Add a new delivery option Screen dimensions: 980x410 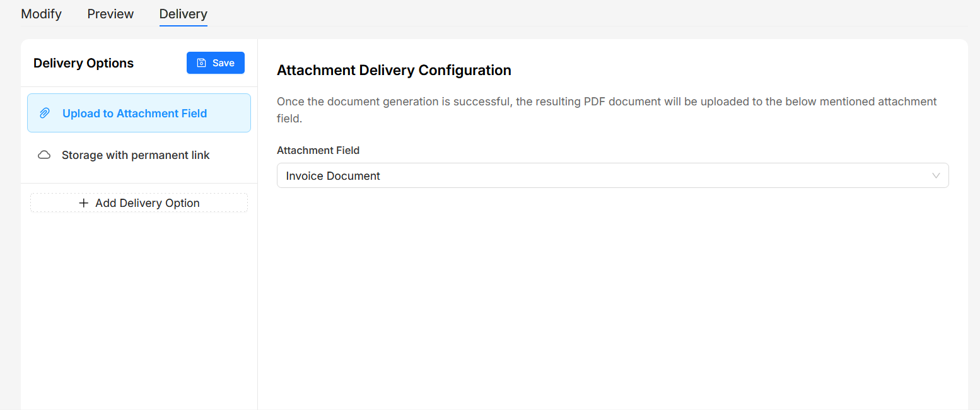(x=139, y=203)
